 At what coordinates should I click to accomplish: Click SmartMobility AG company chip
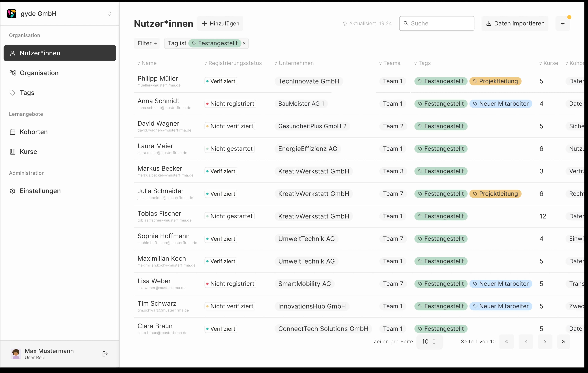pyautogui.click(x=305, y=284)
